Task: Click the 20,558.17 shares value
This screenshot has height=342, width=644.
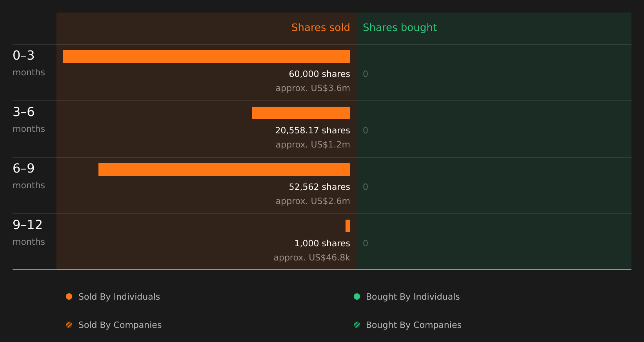Action: [x=313, y=130]
